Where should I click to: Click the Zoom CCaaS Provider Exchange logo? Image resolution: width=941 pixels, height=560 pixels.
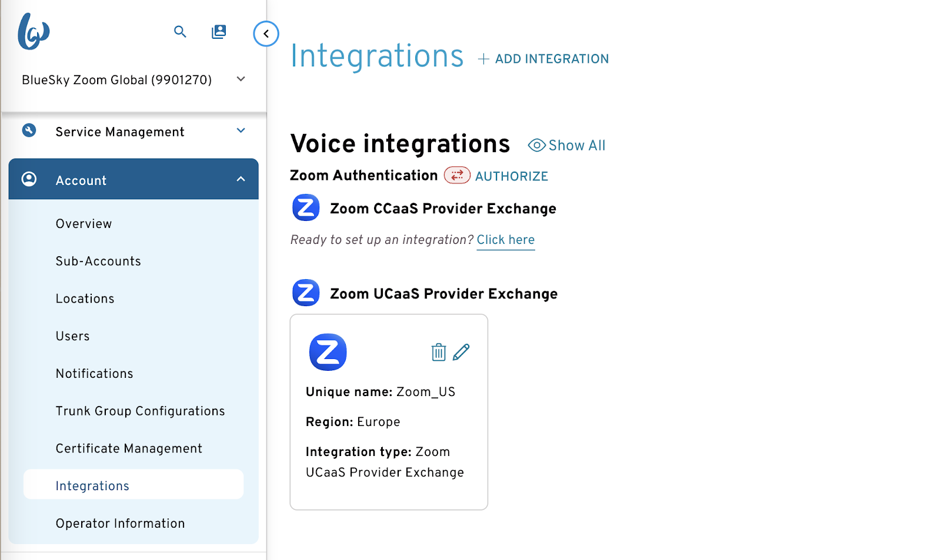pos(306,207)
